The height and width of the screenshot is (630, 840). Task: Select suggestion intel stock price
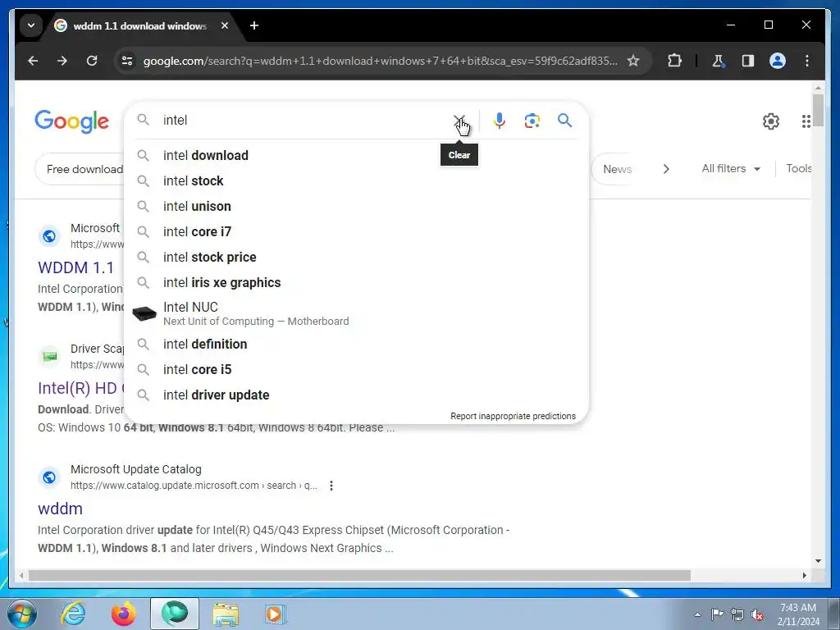pyautogui.click(x=356, y=257)
